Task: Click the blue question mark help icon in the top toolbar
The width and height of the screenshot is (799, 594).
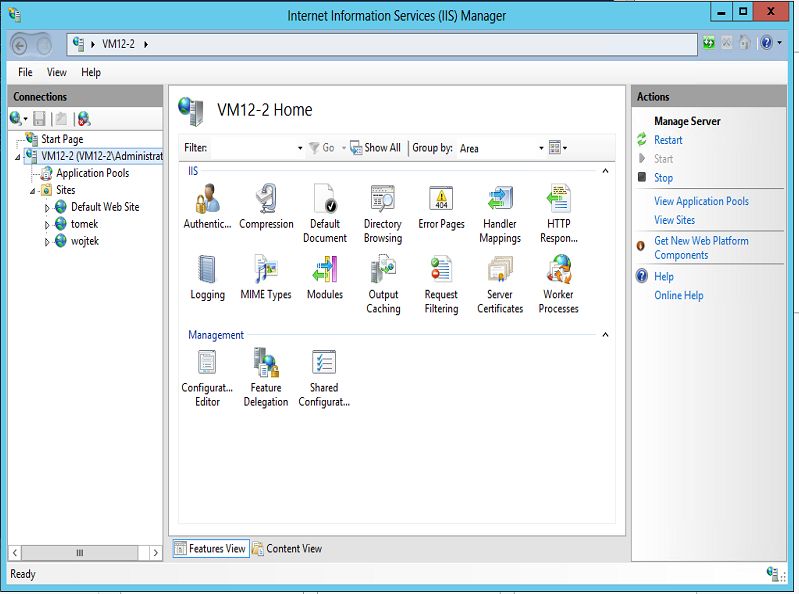Action: pyautogui.click(x=766, y=43)
